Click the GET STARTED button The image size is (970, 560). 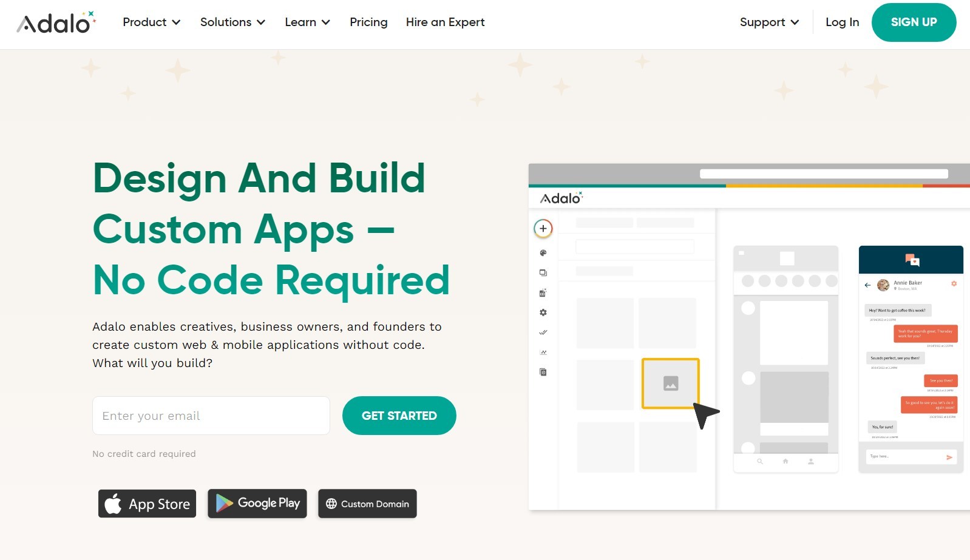[399, 416]
